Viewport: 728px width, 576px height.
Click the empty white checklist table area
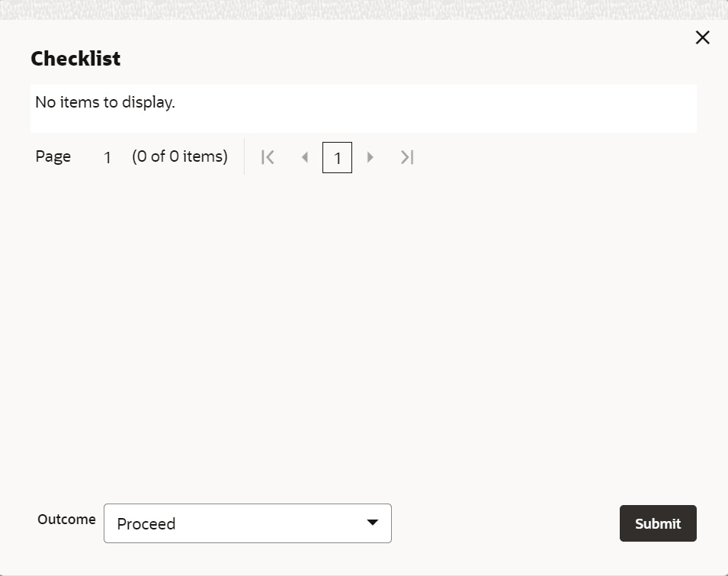coord(457,109)
